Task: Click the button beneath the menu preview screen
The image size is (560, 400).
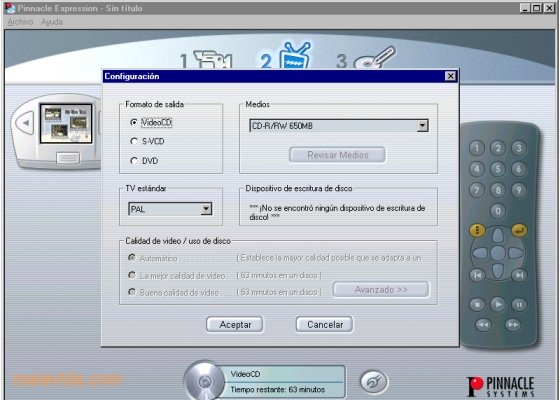Action: tap(68, 158)
